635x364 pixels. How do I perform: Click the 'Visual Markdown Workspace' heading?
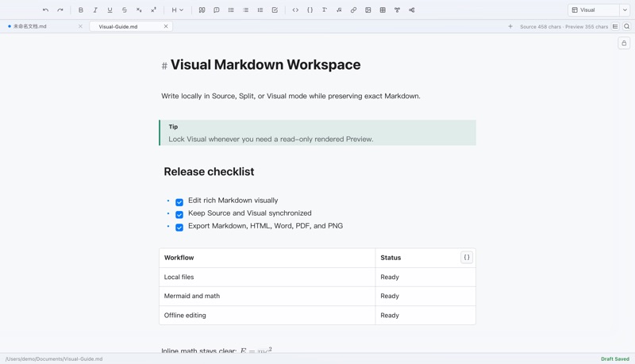coord(265,65)
